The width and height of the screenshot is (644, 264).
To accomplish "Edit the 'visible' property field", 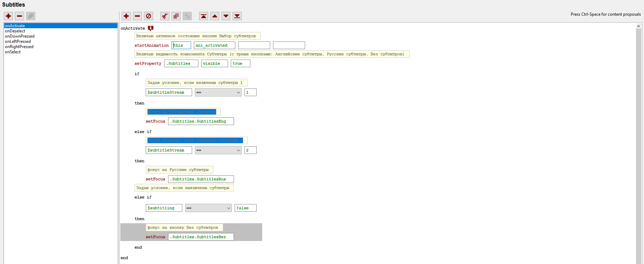I will point(214,63).
